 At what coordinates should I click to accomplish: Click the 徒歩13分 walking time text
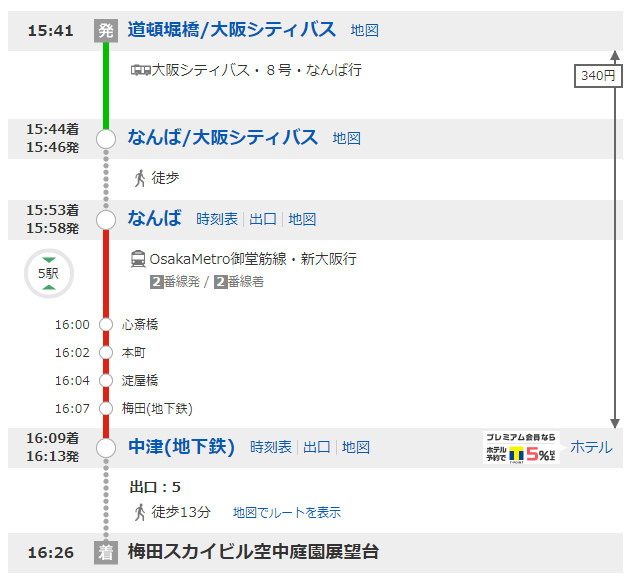pos(181,512)
